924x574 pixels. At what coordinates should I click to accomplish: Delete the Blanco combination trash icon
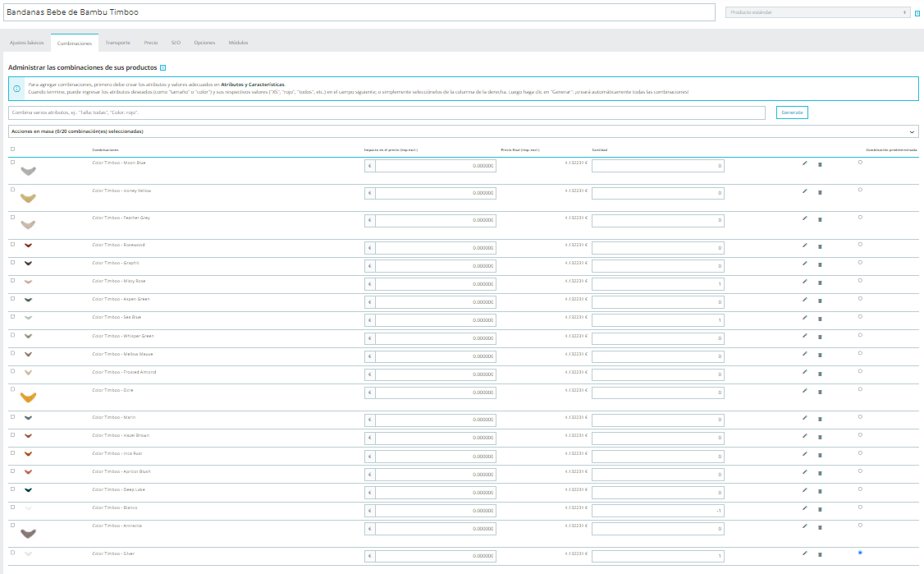tap(820, 510)
